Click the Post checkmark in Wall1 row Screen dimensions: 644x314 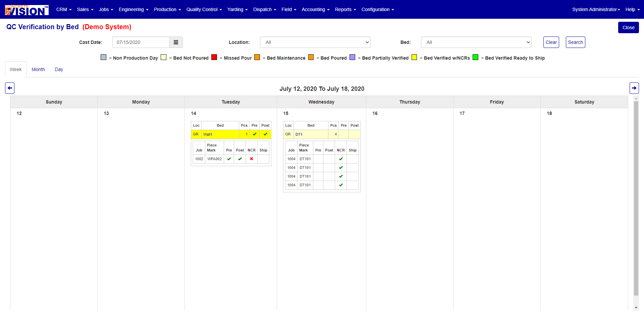point(265,134)
